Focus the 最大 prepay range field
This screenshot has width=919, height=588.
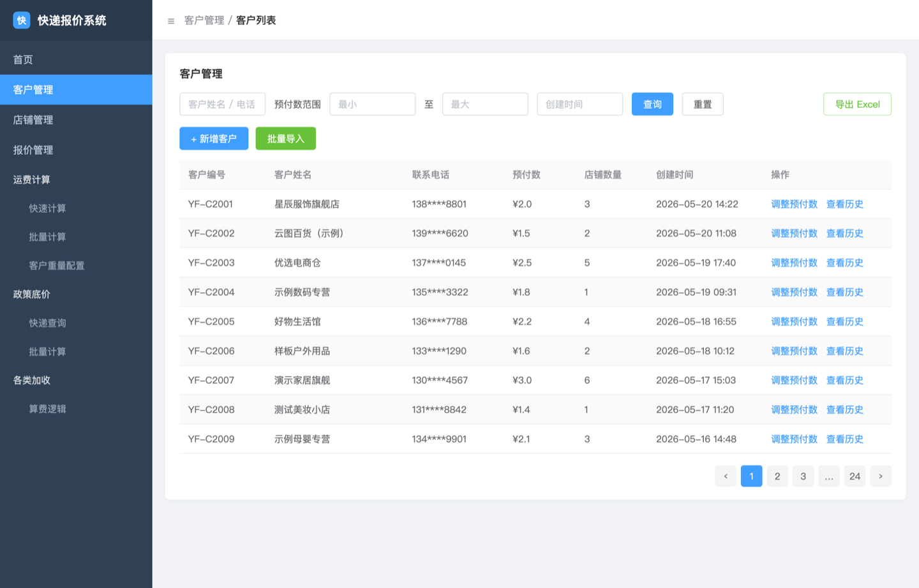[485, 104]
